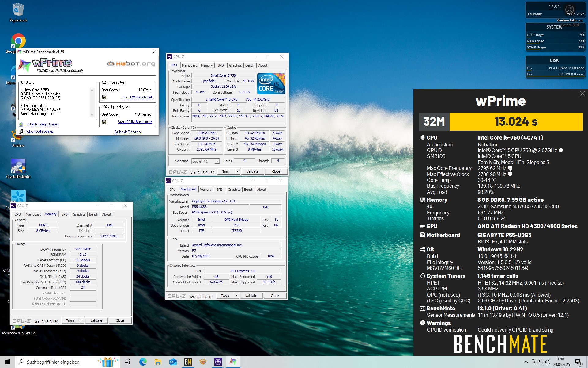Select Graphics tab in the Memory CPU-Z window

point(79,214)
